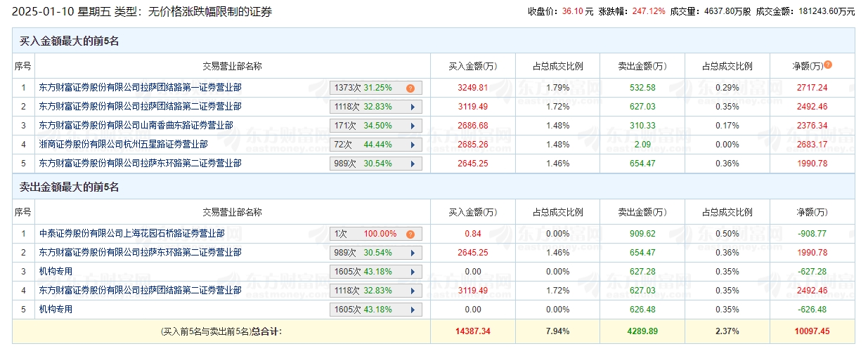Click the arrow icon for buy-table row 2 (1118次)
This screenshot has height=351, width=868.
click(412, 107)
